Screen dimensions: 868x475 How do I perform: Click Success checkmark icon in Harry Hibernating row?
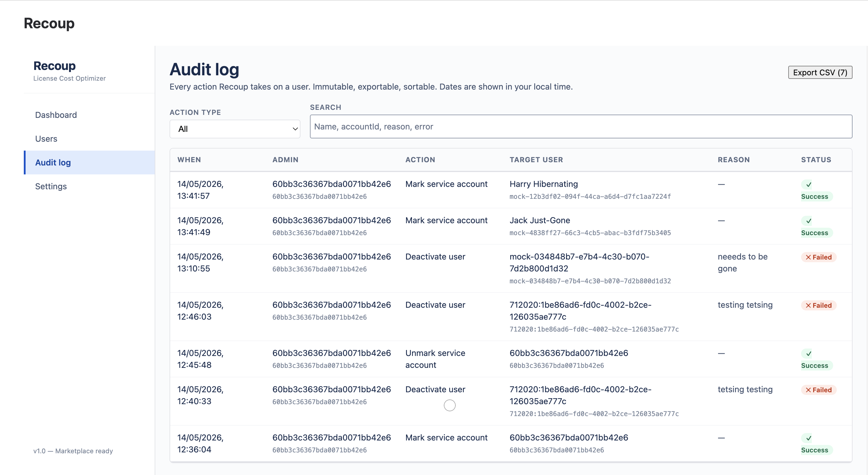pos(809,185)
